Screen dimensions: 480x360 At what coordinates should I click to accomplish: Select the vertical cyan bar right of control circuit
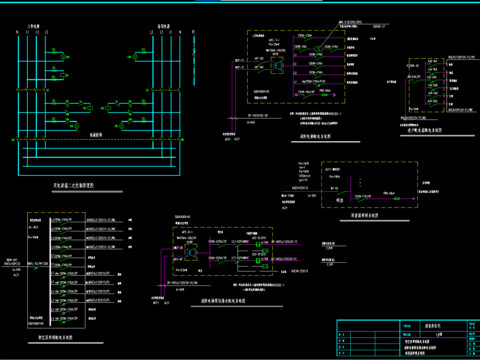194,60
